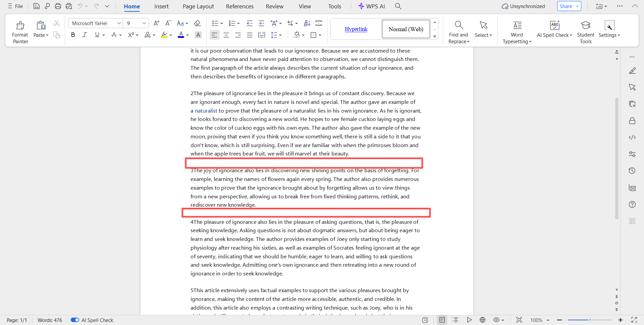Open Find and Replace tool
Screen dimensions: 644x325
point(459,25)
